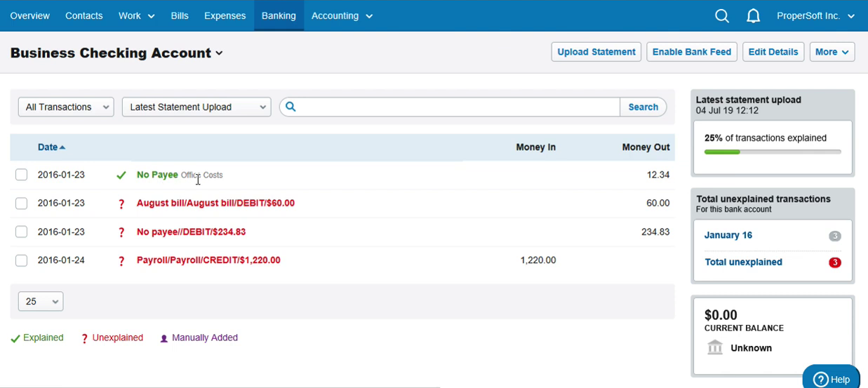The width and height of the screenshot is (868, 388).
Task: Click the red question mark beside August bill
Action: pos(121,204)
